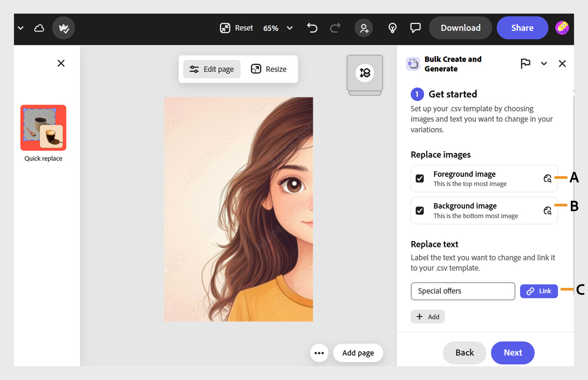The image size is (588, 380).
Task: Open the invite collaborators icon
Action: click(x=364, y=28)
